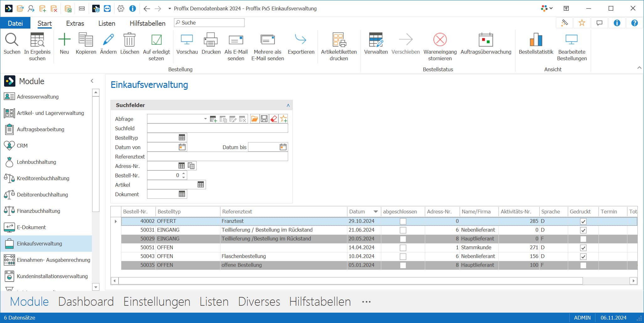Click Einstellungen in the bottom navigation
Image resolution: width=644 pixels, height=323 pixels.
click(157, 301)
